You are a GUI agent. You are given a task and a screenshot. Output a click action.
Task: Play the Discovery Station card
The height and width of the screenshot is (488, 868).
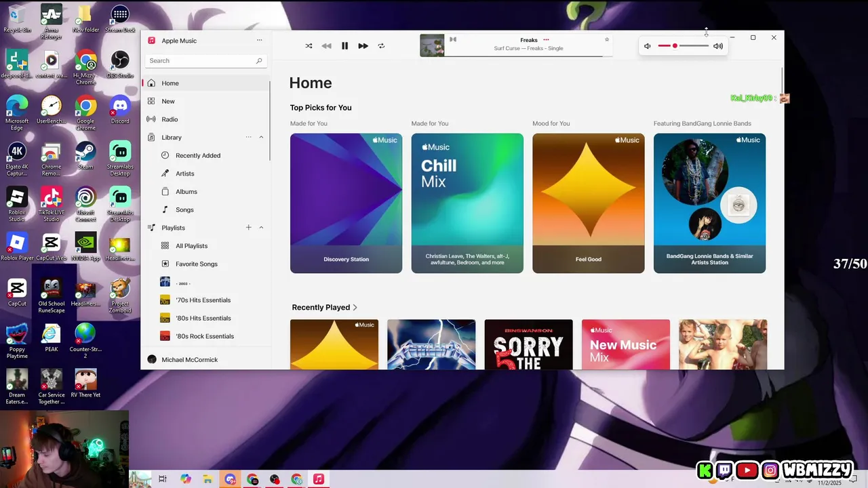[346, 203]
